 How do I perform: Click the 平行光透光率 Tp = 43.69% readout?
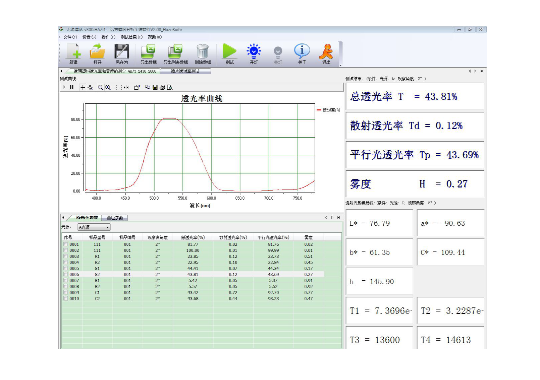[x=415, y=155]
